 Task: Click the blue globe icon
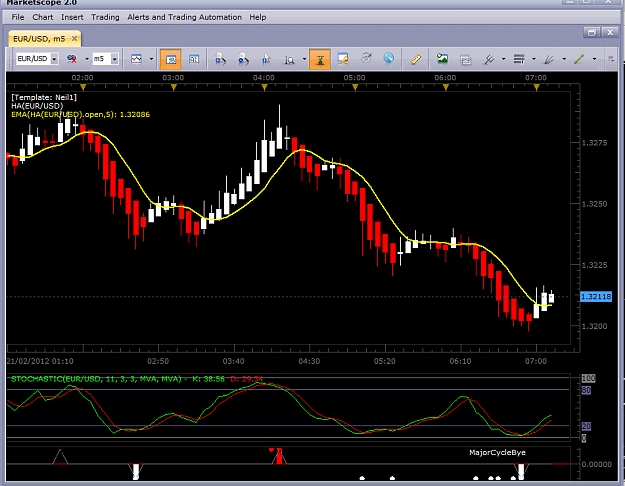(x=389, y=58)
